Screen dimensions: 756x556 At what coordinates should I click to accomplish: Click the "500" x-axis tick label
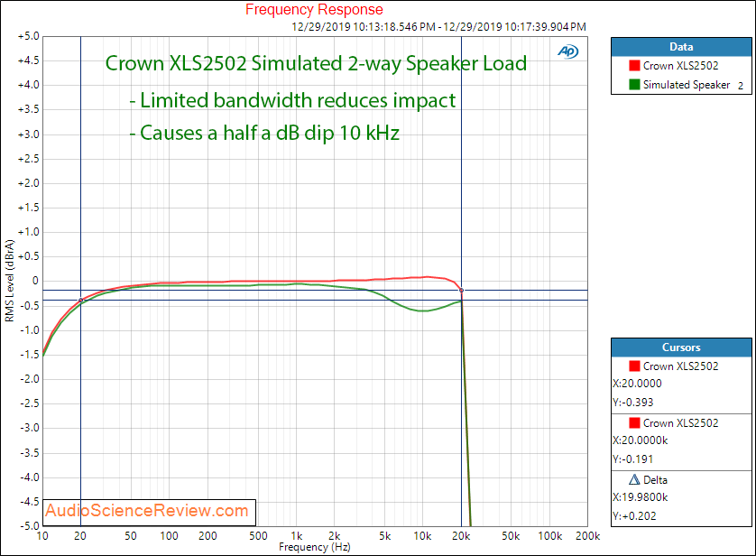click(258, 536)
